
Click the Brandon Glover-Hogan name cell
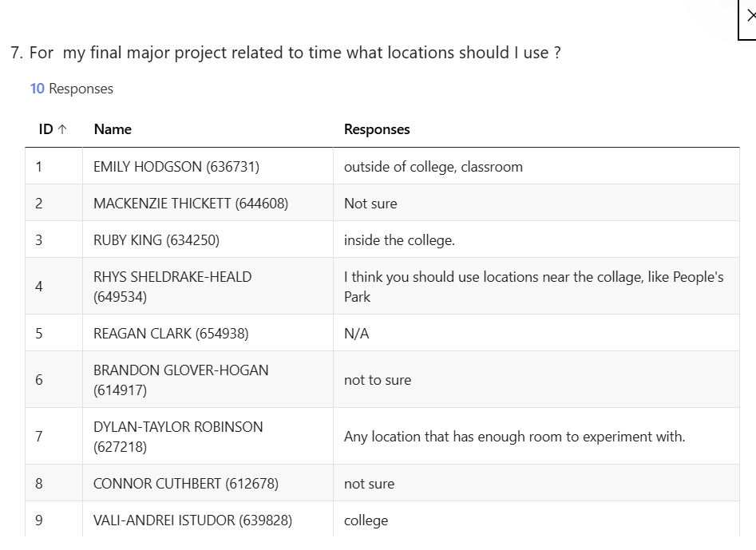tap(181, 380)
